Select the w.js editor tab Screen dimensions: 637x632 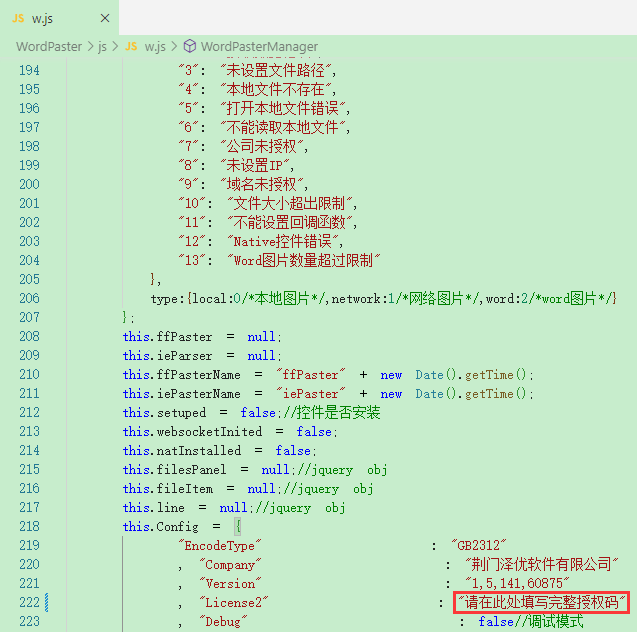coord(59,18)
